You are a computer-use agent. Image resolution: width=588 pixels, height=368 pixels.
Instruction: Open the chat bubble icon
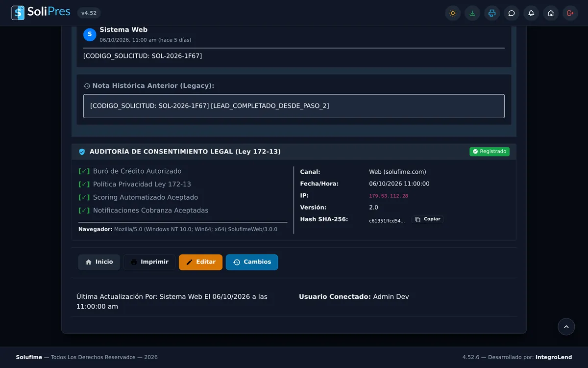pyautogui.click(x=512, y=13)
